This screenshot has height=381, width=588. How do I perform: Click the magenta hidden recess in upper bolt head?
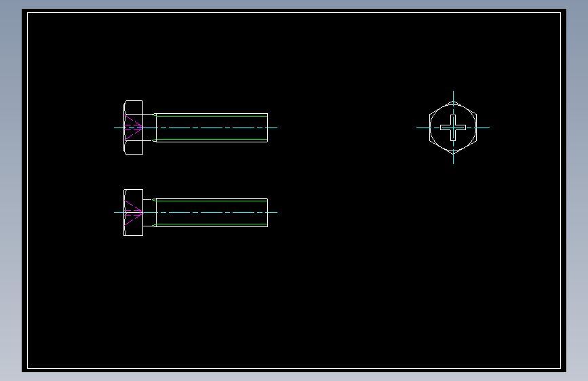click(x=134, y=128)
